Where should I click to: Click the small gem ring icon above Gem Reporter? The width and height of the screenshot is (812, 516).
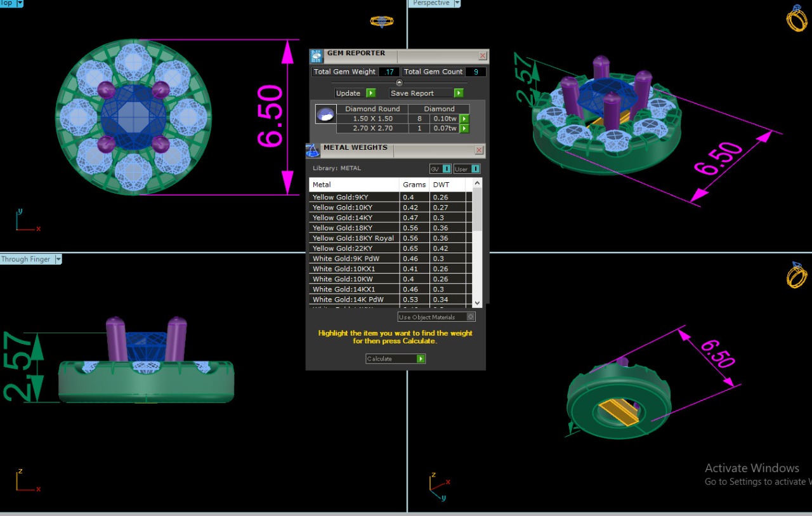pos(381,21)
